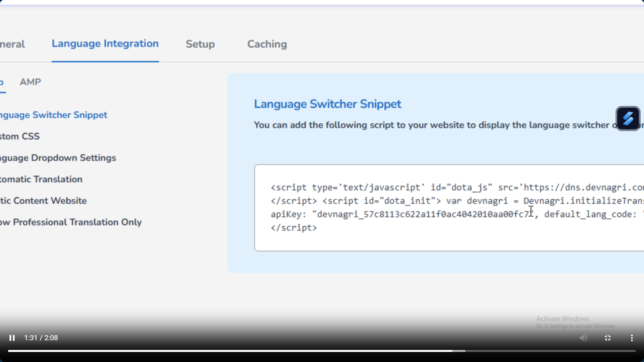Click the snippet description sentence
This screenshot has height=362, width=644.
[448, 125]
